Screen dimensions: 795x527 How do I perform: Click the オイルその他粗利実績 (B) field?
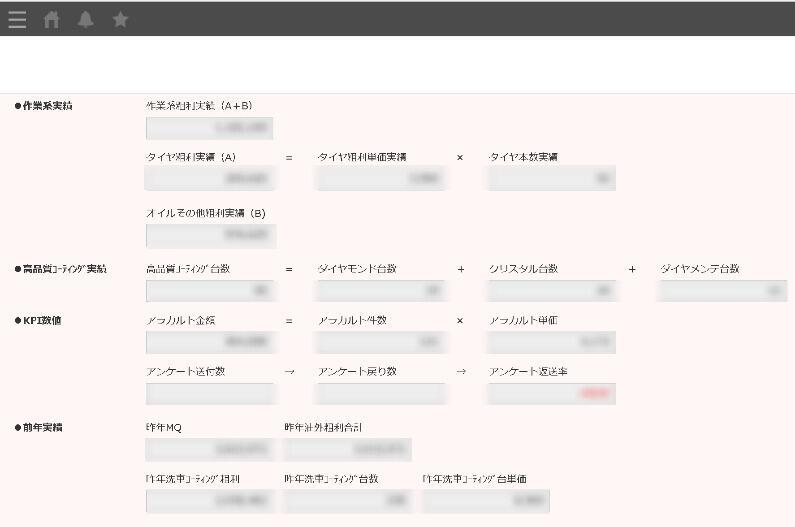(x=209, y=235)
